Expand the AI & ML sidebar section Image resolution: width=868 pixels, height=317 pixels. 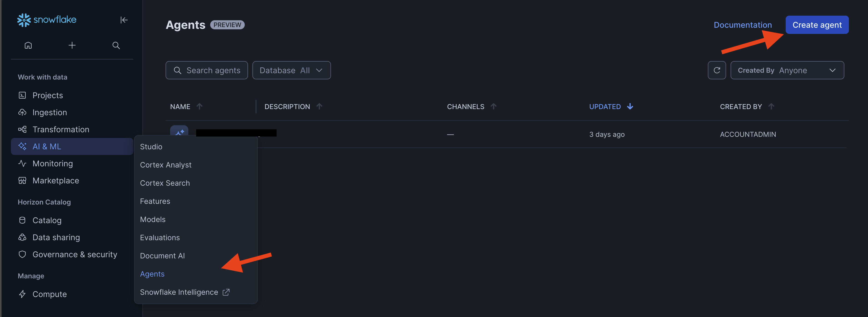click(x=72, y=147)
